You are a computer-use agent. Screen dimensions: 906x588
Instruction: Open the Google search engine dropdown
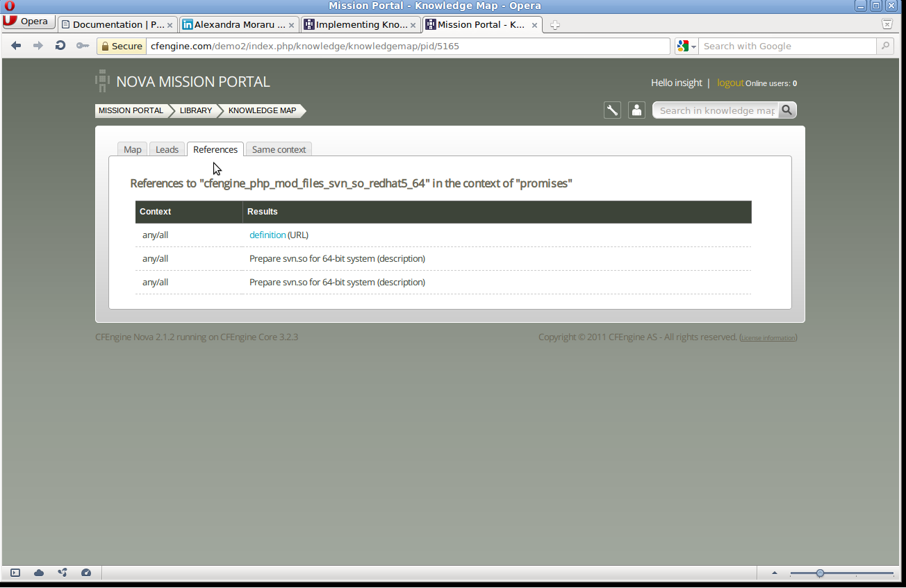click(x=686, y=46)
